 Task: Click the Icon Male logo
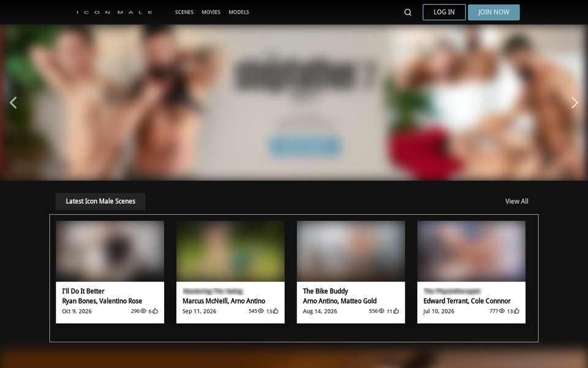point(115,12)
